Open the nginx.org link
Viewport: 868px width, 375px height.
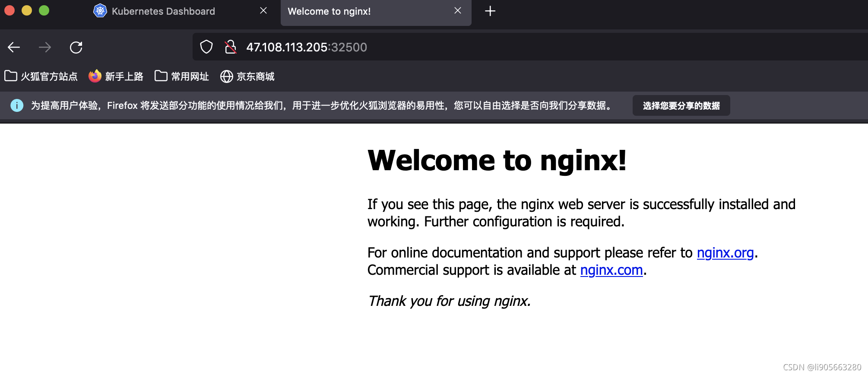click(725, 253)
